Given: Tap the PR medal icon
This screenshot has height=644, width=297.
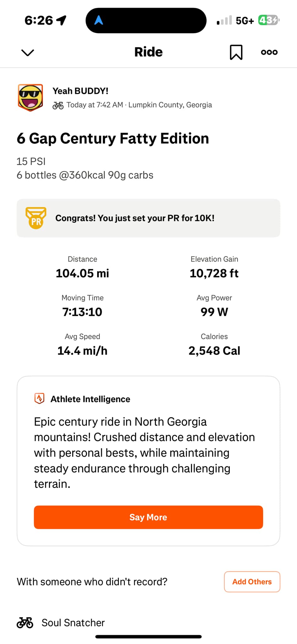Looking at the screenshot, I should click(36, 218).
